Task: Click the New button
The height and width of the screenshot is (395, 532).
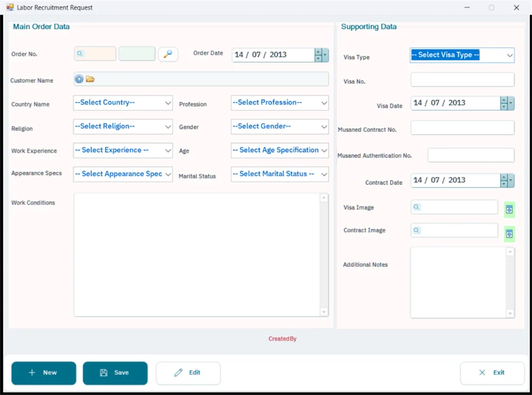Action: (44, 373)
